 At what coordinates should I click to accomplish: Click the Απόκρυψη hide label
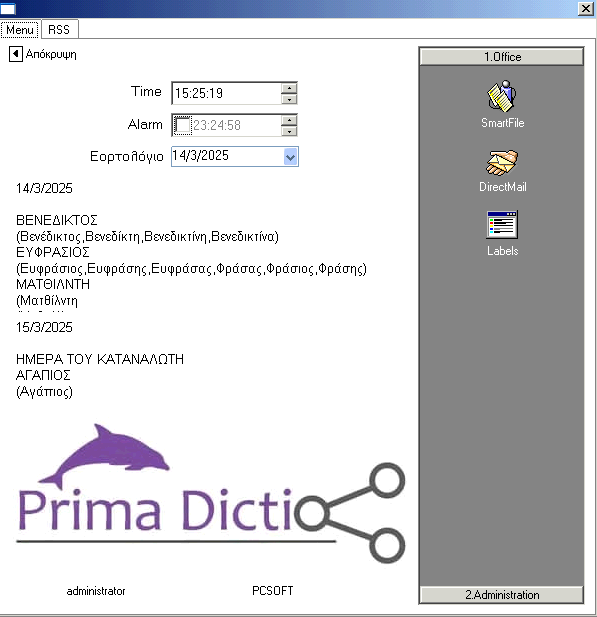(51, 54)
